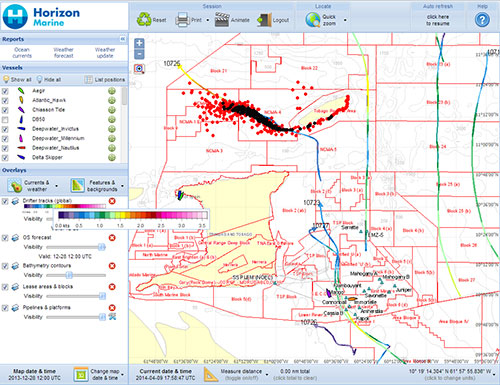Toggle the OS forecast overlay checkbox
This screenshot has width=500, height=385.
pos(5,238)
